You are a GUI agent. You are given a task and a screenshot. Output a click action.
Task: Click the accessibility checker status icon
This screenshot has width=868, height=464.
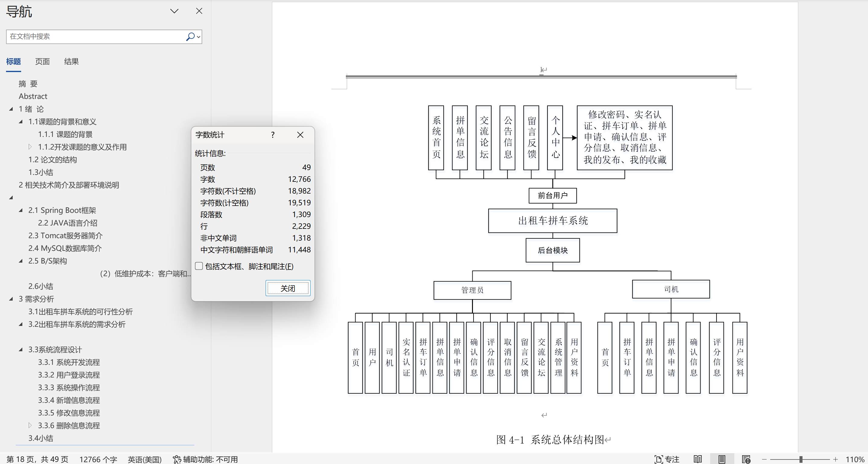tap(177, 459)
